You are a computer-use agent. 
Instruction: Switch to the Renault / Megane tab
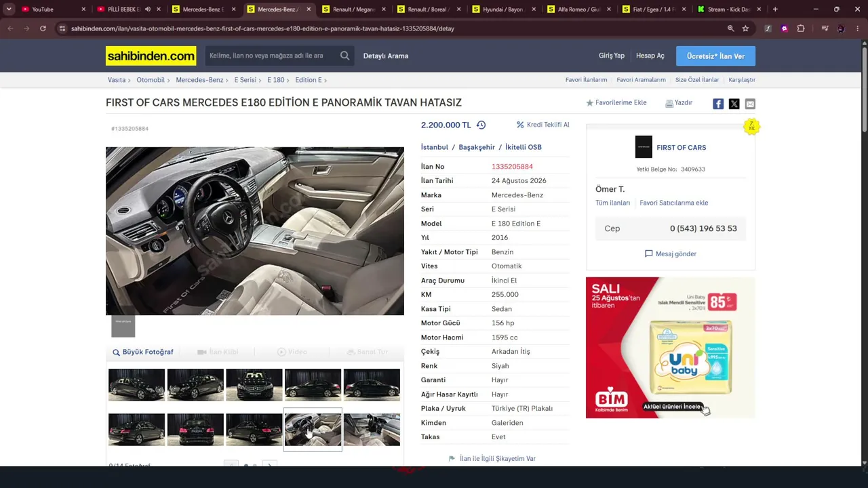pos(353,9)
